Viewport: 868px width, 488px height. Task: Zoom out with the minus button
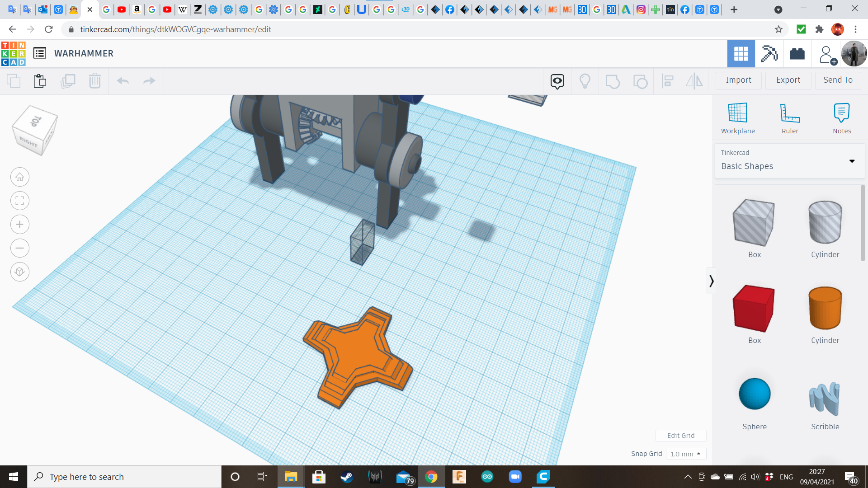click(x=20, y=248)
